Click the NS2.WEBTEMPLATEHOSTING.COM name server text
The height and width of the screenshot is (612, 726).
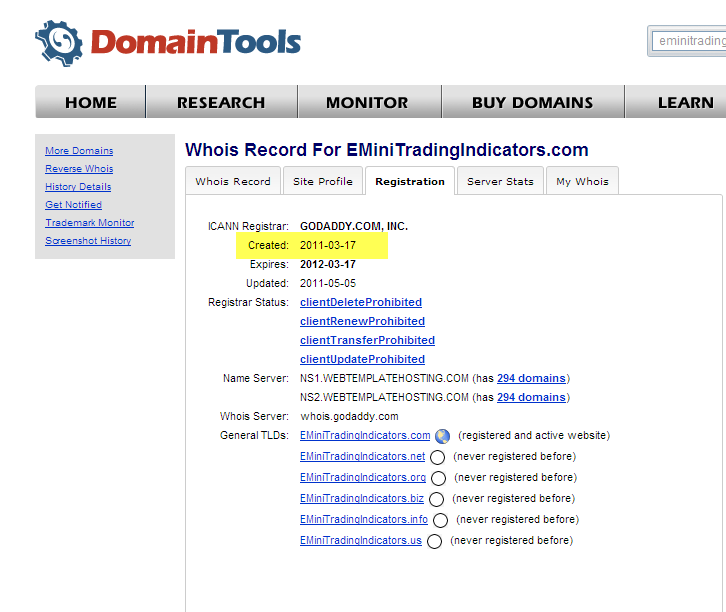tap(384, 397)
